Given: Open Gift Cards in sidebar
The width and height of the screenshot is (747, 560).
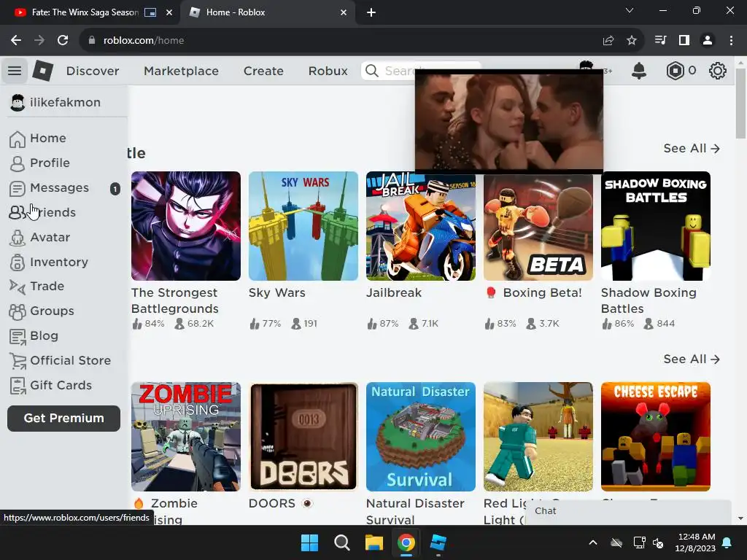Looking at the screenshot, I should point(50,385).
